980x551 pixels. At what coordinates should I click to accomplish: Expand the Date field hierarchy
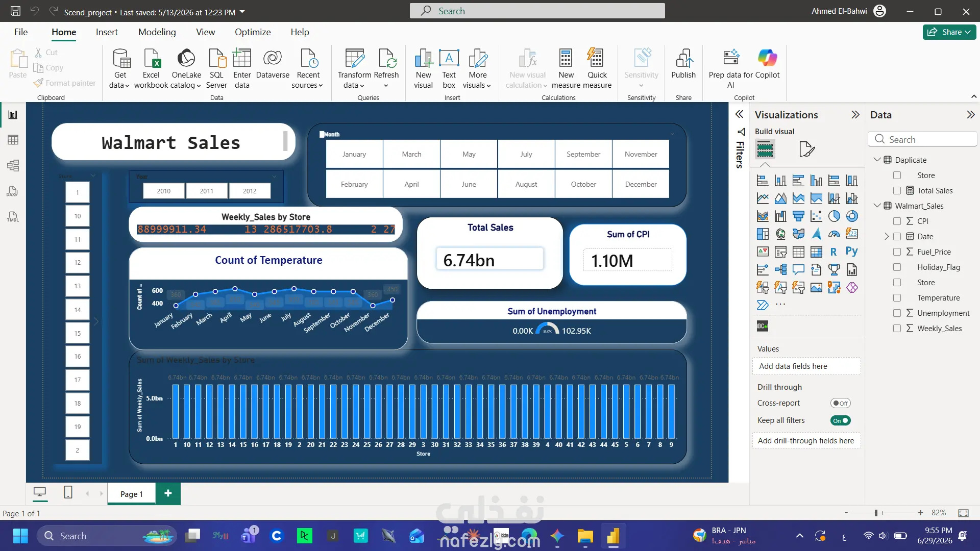(887, 237)
